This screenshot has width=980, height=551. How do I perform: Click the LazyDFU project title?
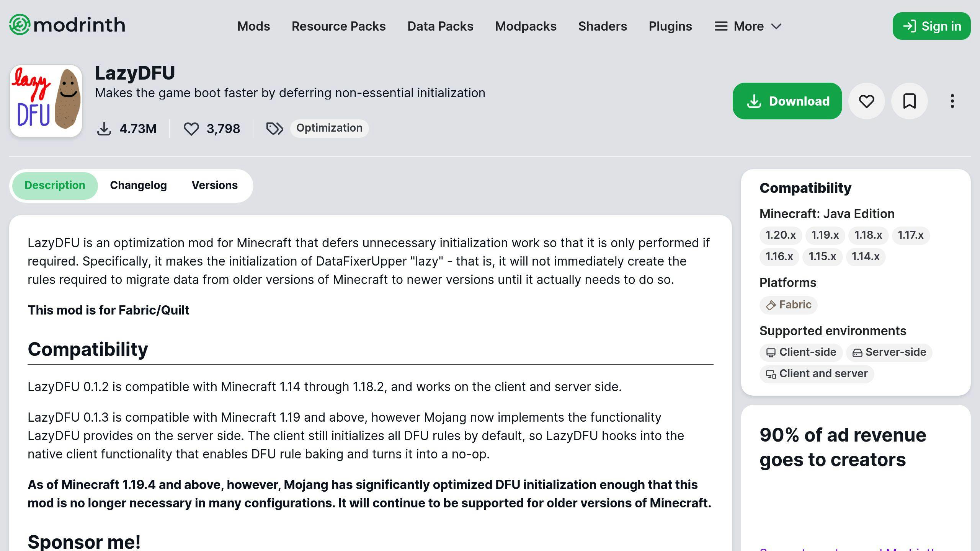pos(135,73)
